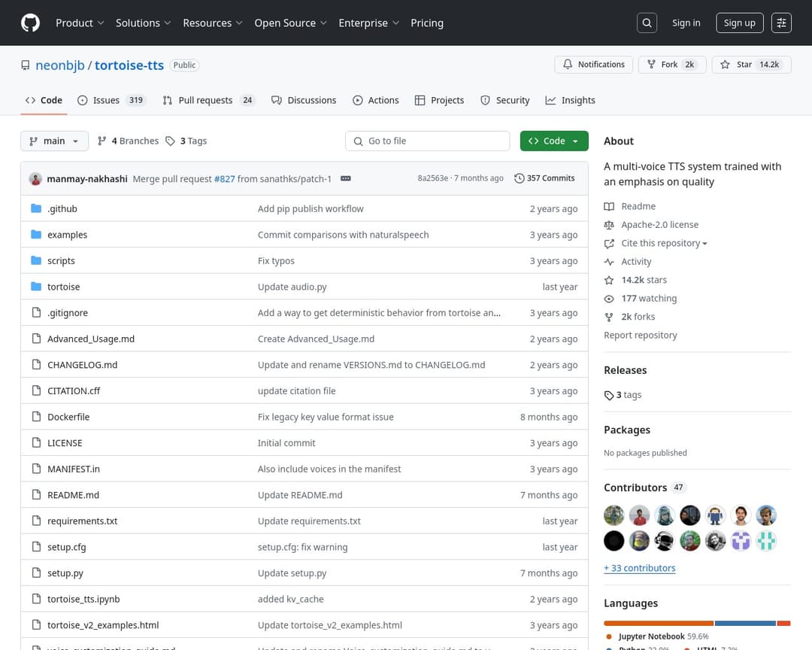Screen dimensions: 812x650
Task: Open commit 'Fix legacy key value format issue'
Action: pyautogui.click(x=326, y=418)
